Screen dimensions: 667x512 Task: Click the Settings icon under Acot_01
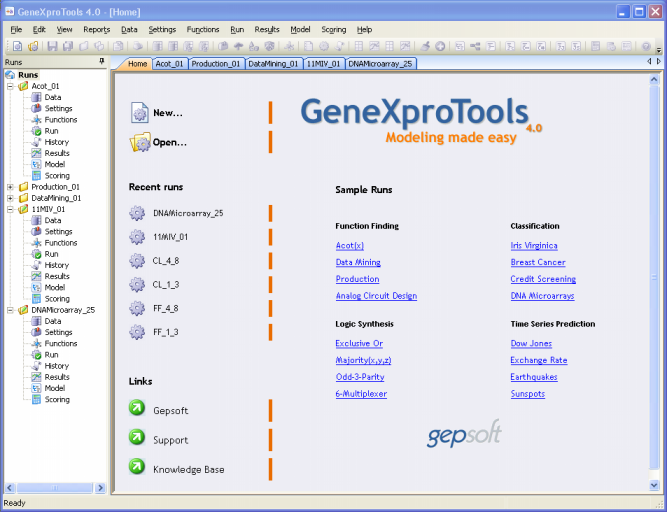37,108
